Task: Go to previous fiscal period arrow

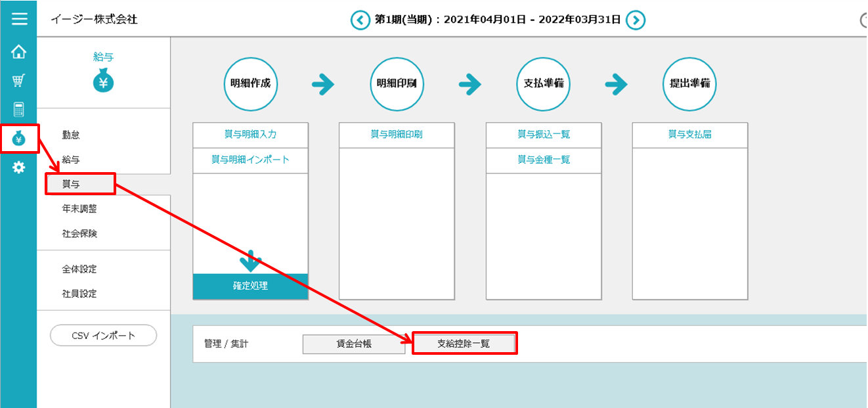Action: (x=360, y=20)
